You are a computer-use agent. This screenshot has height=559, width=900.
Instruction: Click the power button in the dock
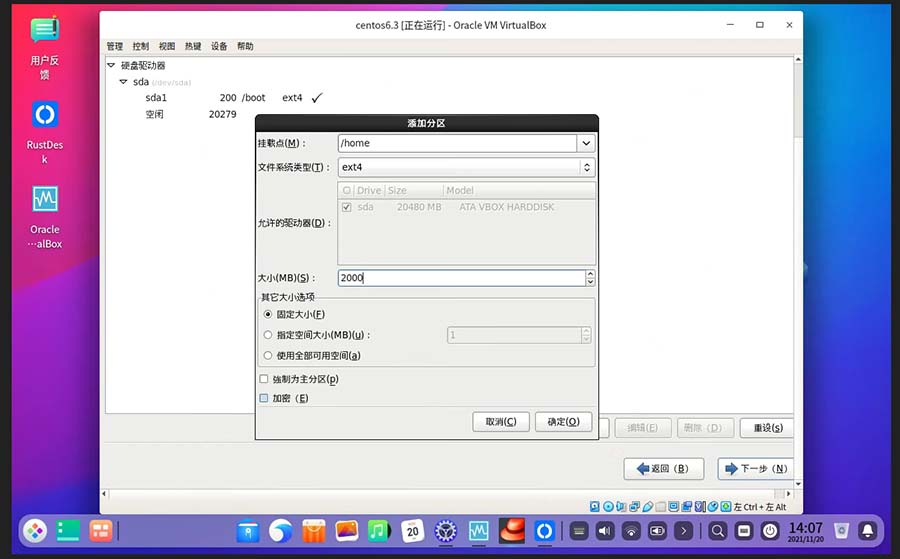772,531
